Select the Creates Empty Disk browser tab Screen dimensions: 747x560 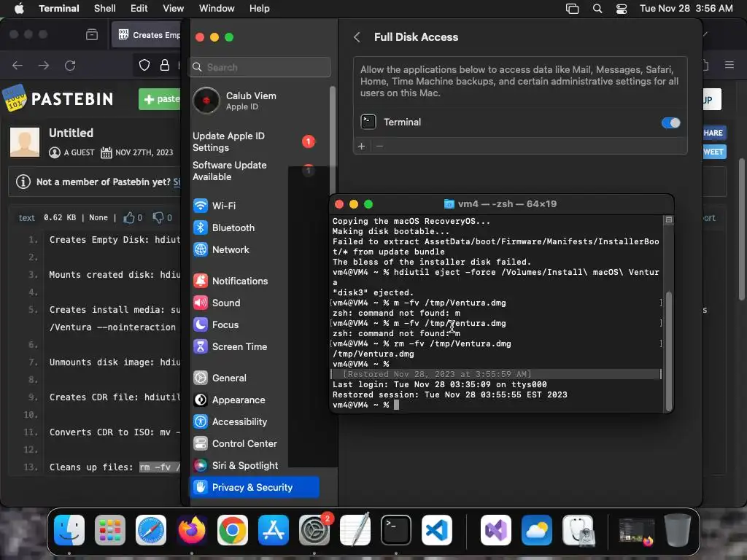pos(146,35)
